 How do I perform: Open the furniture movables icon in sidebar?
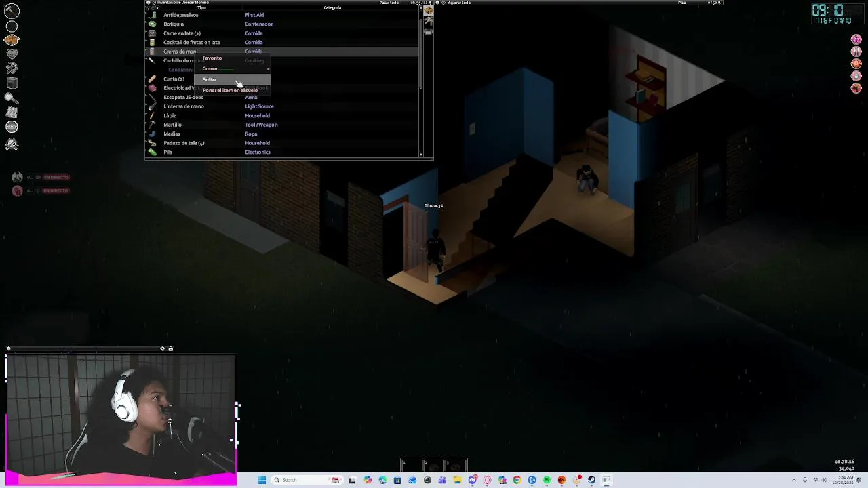coord(12,83)
